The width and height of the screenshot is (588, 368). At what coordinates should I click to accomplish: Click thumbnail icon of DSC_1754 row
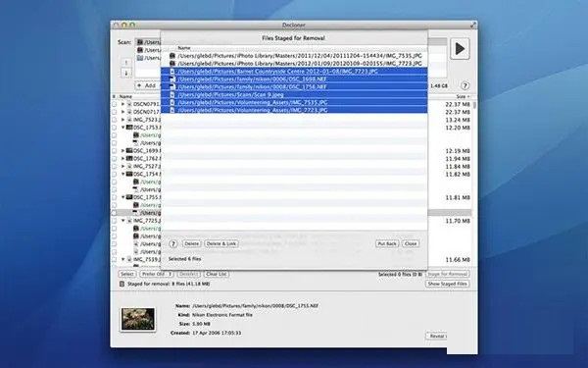coord(129,174)
